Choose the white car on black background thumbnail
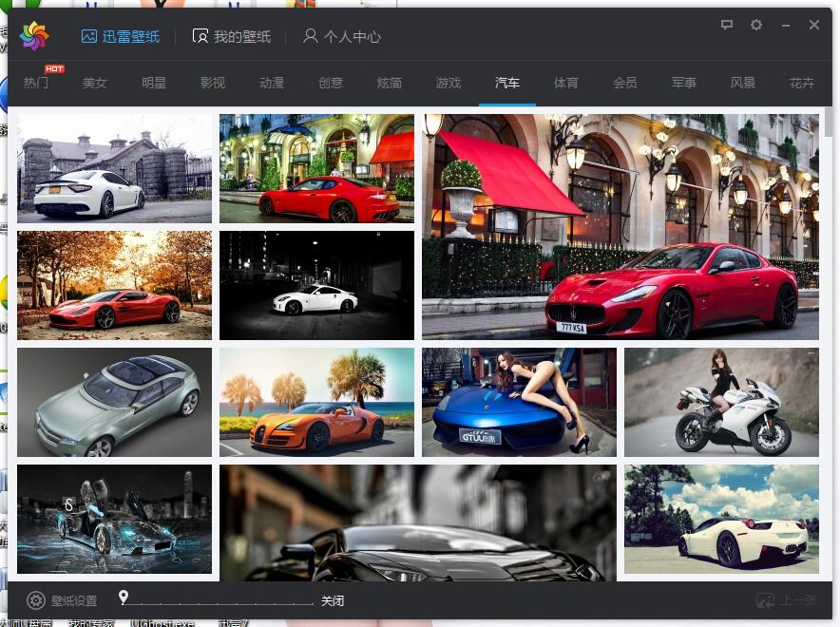840x627 pixels. point(316,285)
